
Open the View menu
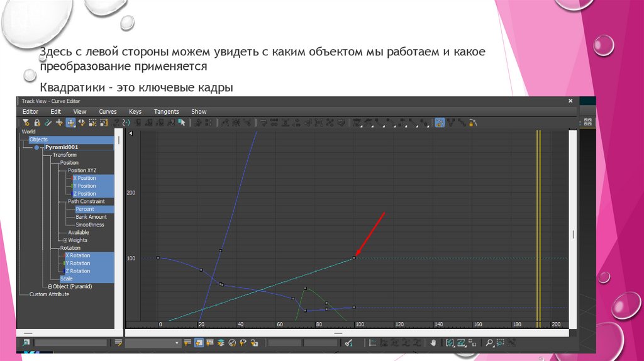click(x=80, y=111)
